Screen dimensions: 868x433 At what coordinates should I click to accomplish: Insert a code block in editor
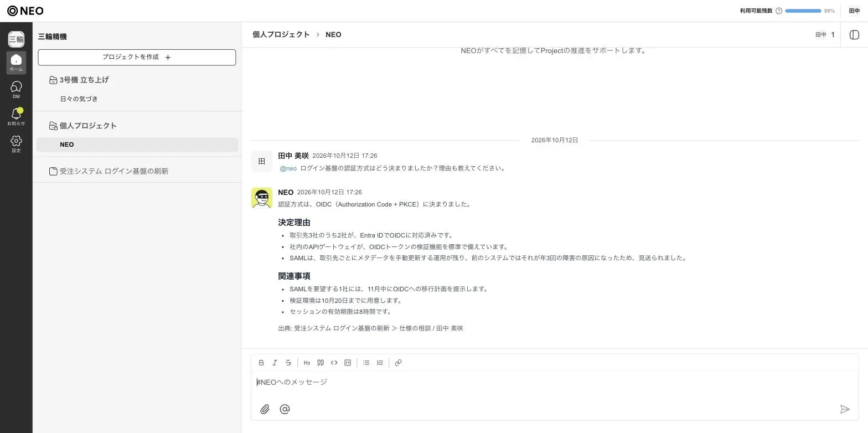(x=348, y=363)
